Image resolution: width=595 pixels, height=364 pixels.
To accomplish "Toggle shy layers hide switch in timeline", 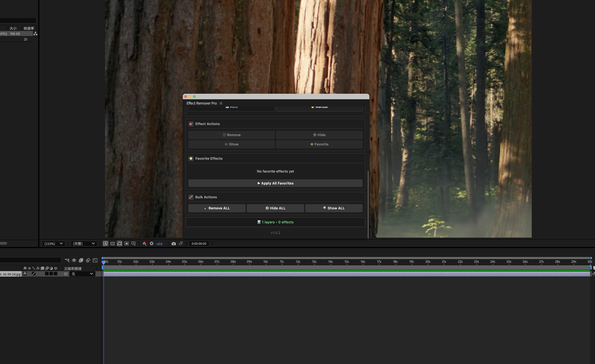I will click(74, 260).
